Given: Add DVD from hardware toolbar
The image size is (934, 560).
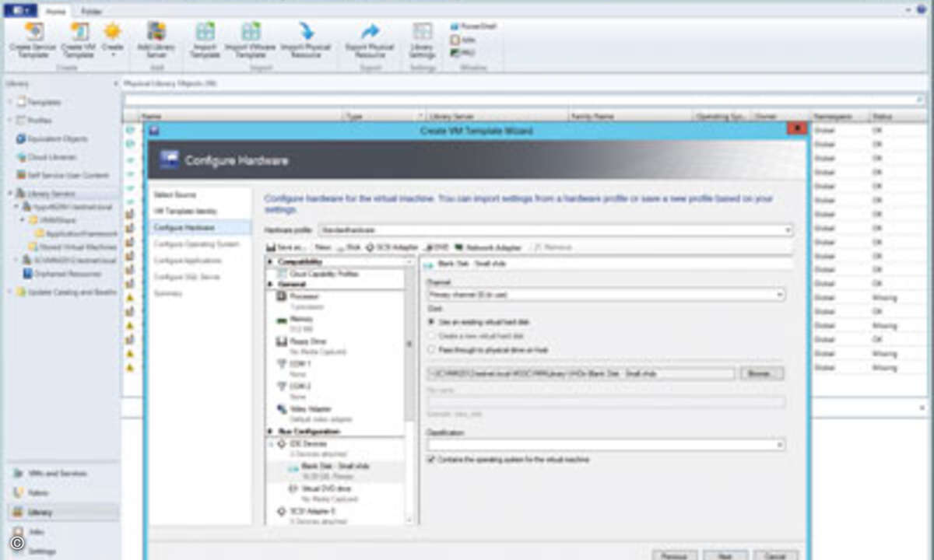Looking at the screenshot, I should click(437, 247).
